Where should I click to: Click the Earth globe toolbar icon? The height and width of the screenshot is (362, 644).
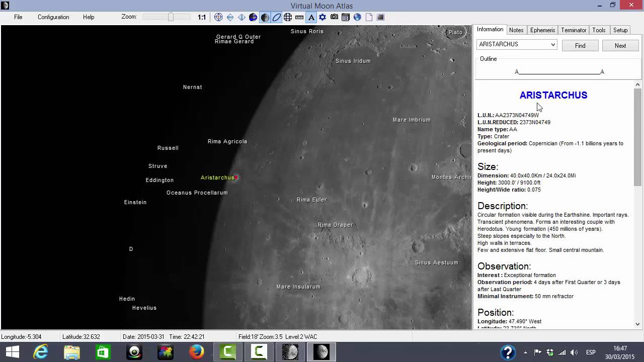[x=357, y=17]
